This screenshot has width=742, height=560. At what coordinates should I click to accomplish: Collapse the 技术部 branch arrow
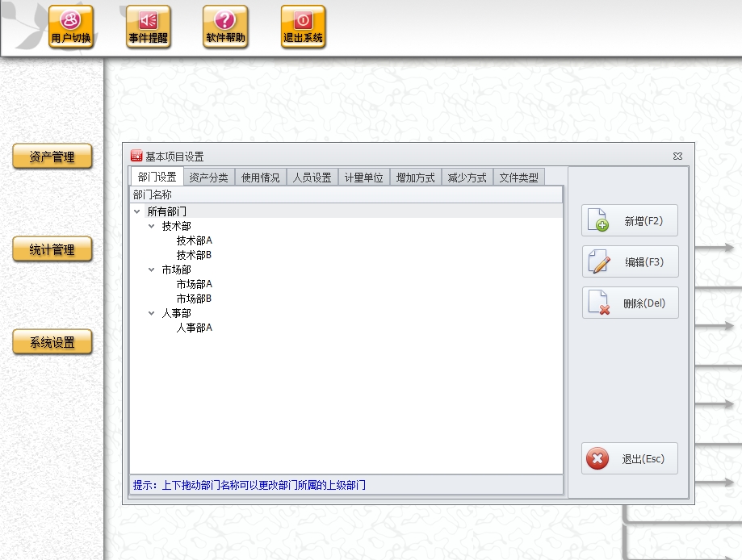151,226
